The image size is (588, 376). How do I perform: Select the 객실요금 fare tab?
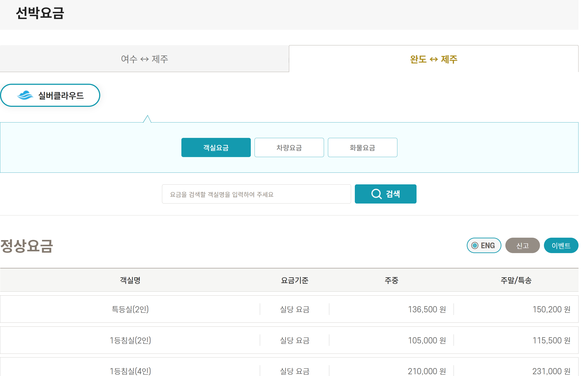coord(216,147)
